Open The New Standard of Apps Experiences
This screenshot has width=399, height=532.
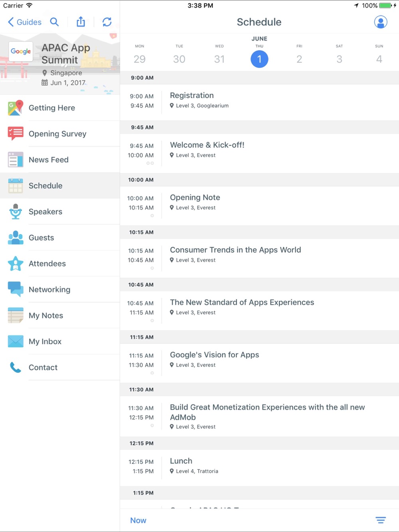pyautogui.click(x=259, y=311)
